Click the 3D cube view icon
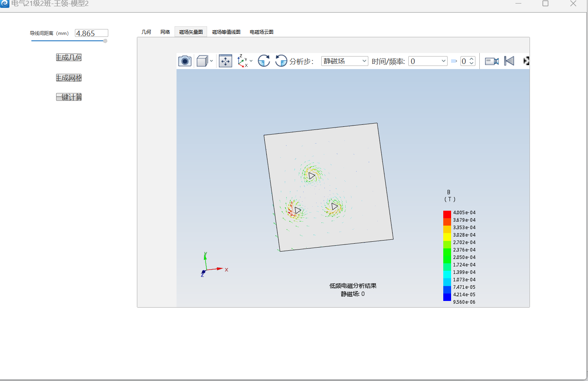Image resolution: width=588 pixels, height=381 pixels. tap(202, 61)
